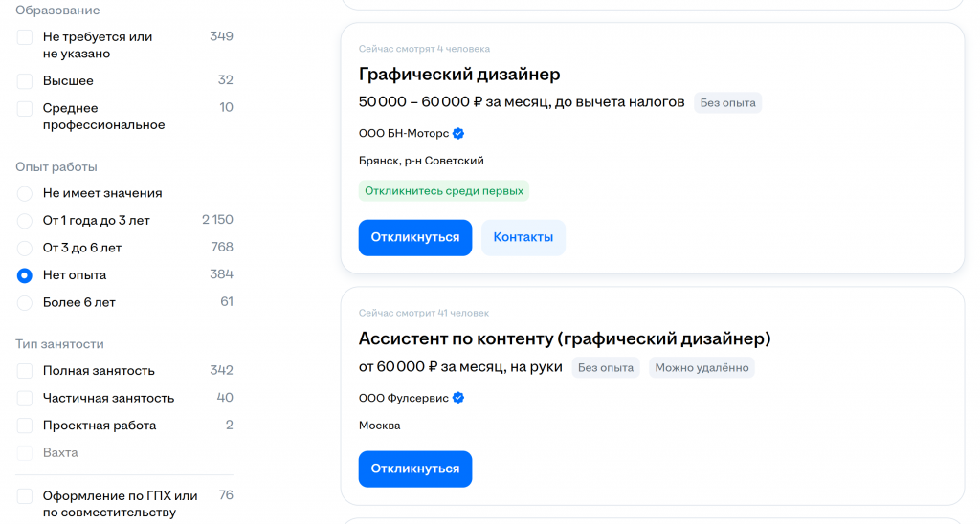
Task: Click the 'Образование' filter heading
Action: pyautogui.click(x=57, y=11)
